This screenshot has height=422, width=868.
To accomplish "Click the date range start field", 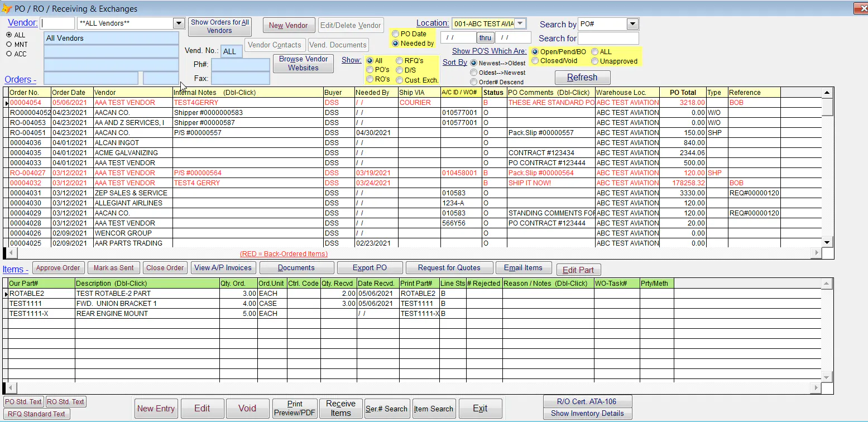I will click(458, 37).
